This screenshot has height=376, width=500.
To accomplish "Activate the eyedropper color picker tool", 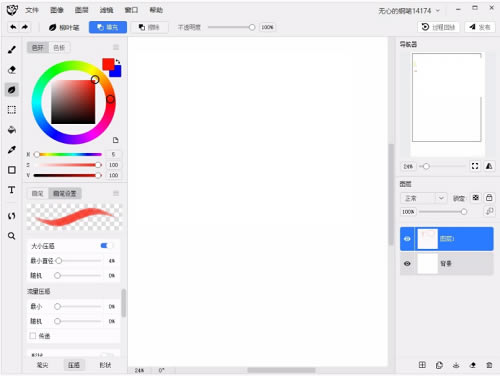I will [12, 150].
